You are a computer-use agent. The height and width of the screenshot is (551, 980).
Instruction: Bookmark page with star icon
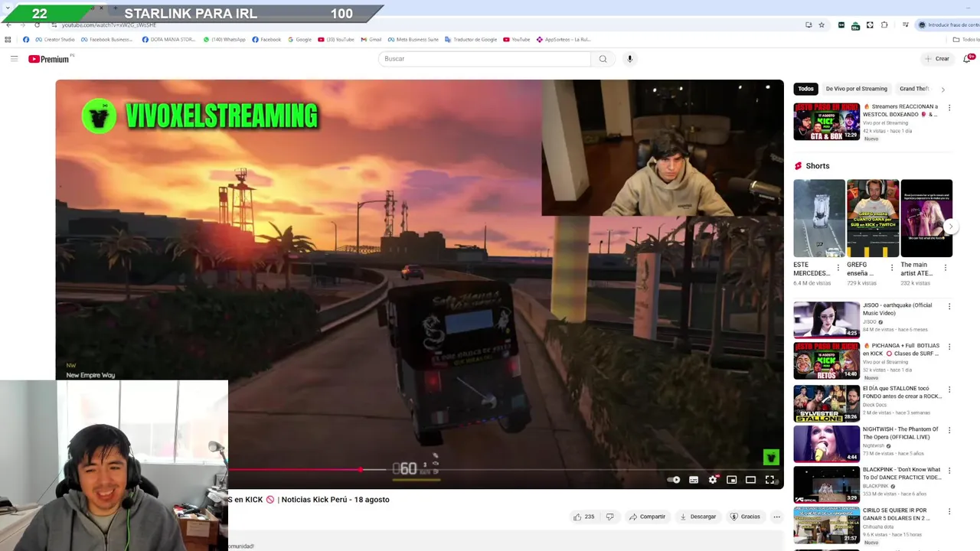(822, 24)
